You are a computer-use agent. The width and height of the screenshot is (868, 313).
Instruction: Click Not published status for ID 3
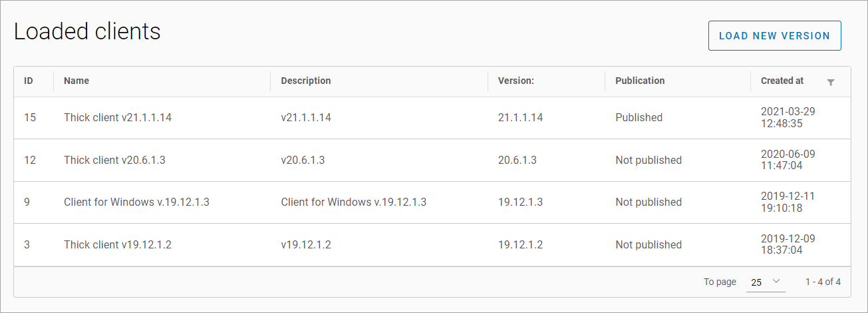pos(649,244)
